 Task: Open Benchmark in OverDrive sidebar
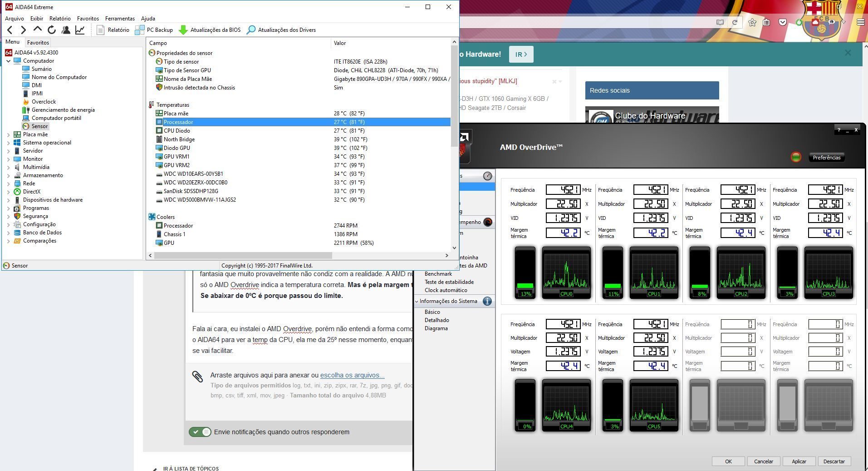tap(438, 274)
